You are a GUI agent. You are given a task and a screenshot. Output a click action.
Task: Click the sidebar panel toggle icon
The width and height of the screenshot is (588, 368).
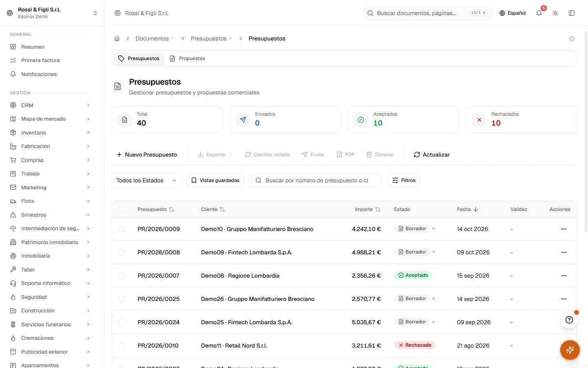pos(572,13)
